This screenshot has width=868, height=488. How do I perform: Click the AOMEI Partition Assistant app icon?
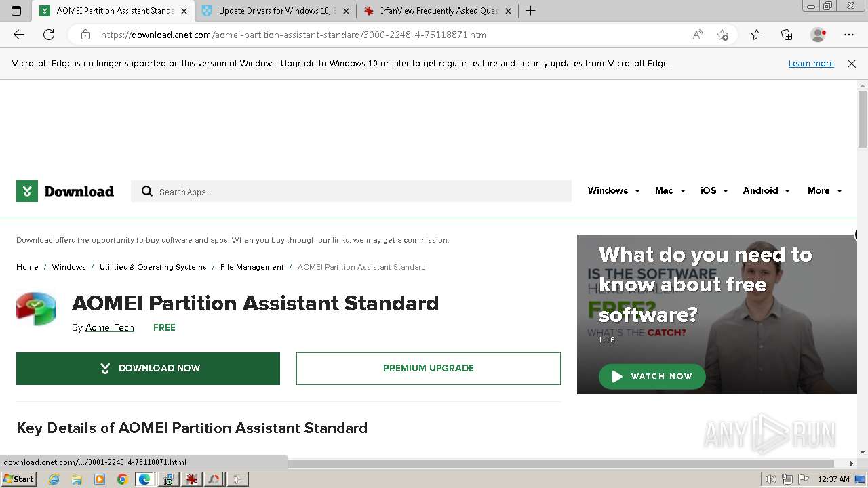click(36, 309)
